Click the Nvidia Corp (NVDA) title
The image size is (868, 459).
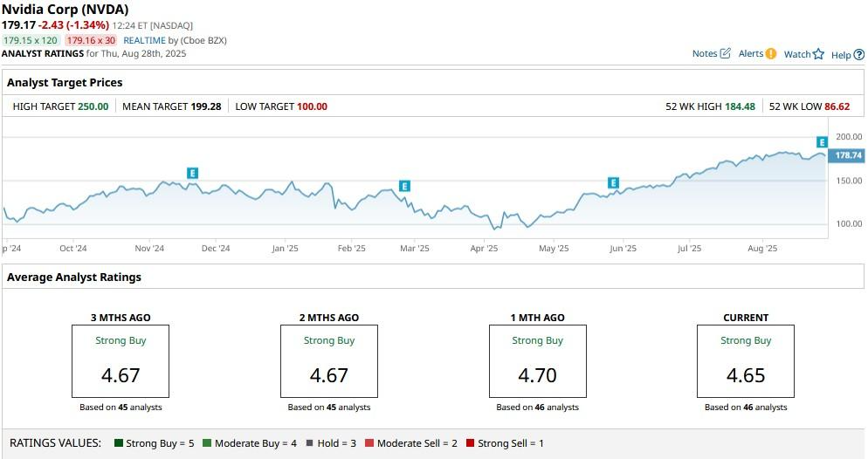pyautogui.click(x=65, y=10)
